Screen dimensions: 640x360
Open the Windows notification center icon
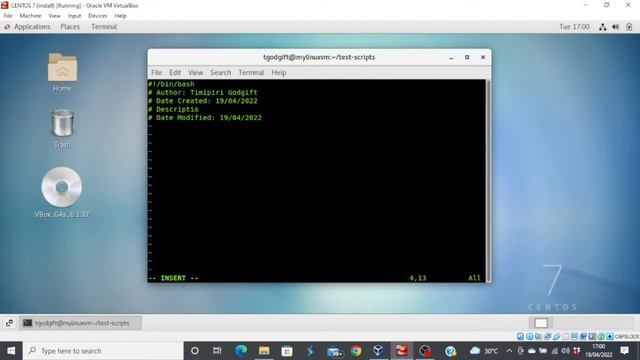(624, 351)
